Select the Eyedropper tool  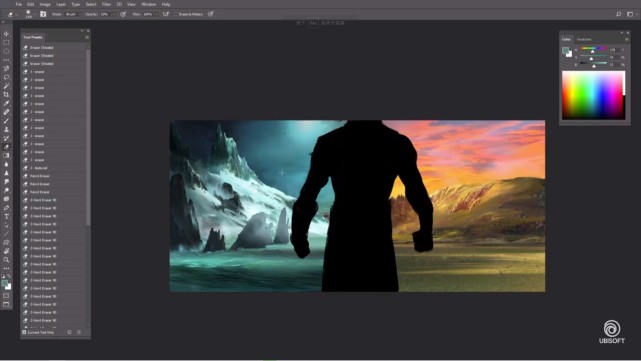[6, 103]
